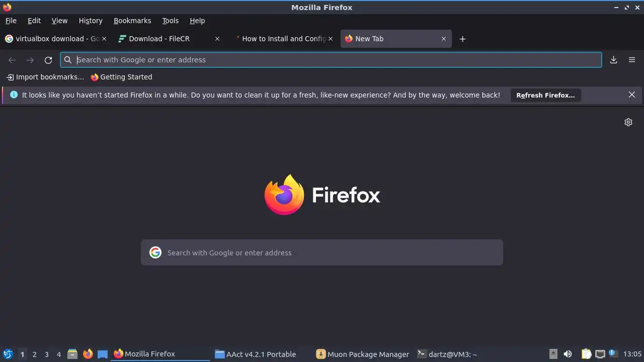Open the File menu

(11, 21)
